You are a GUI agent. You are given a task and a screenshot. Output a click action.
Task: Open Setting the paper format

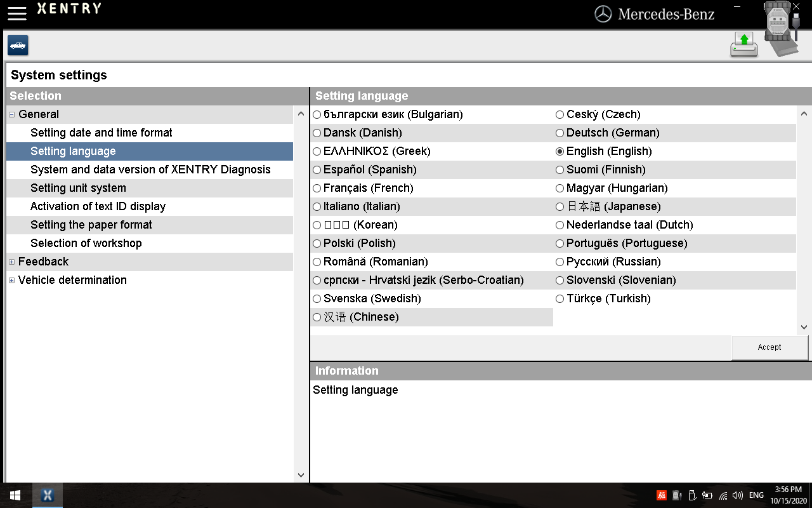(150, 225)
